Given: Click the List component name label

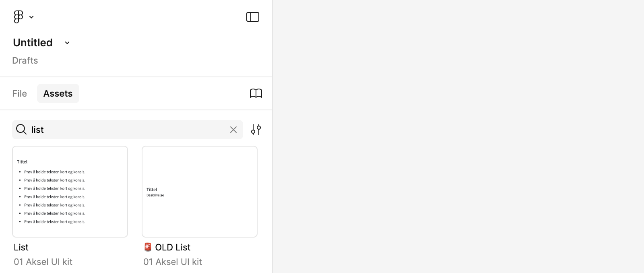Looking at the screenshot, I should [21, 247].
